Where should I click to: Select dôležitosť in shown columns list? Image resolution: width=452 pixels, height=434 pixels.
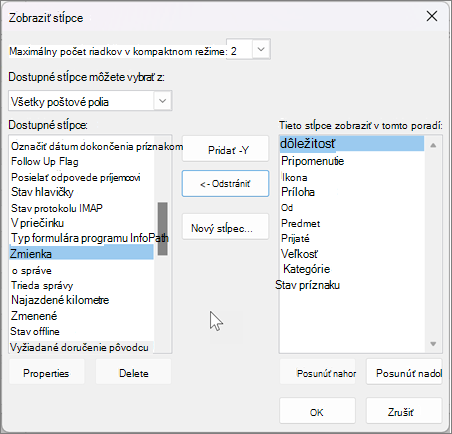coord(352,144)
